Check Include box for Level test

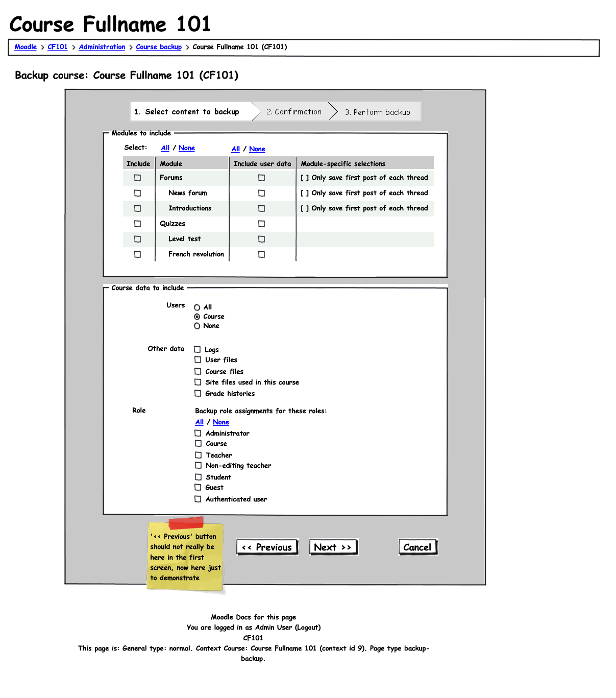click(x=137, y=239)
